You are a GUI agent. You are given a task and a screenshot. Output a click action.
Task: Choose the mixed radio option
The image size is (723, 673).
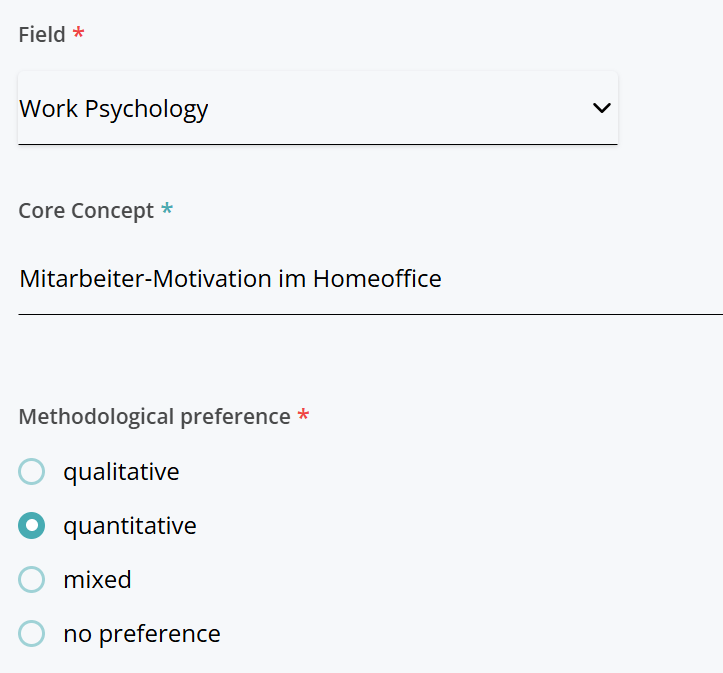click(x=32, y=579)
